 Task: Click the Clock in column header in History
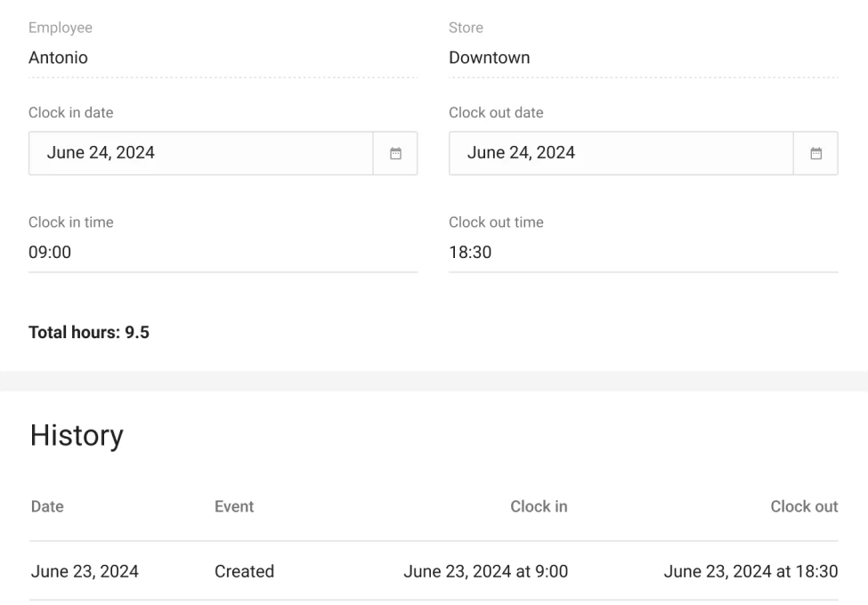(x=539, y=506)
